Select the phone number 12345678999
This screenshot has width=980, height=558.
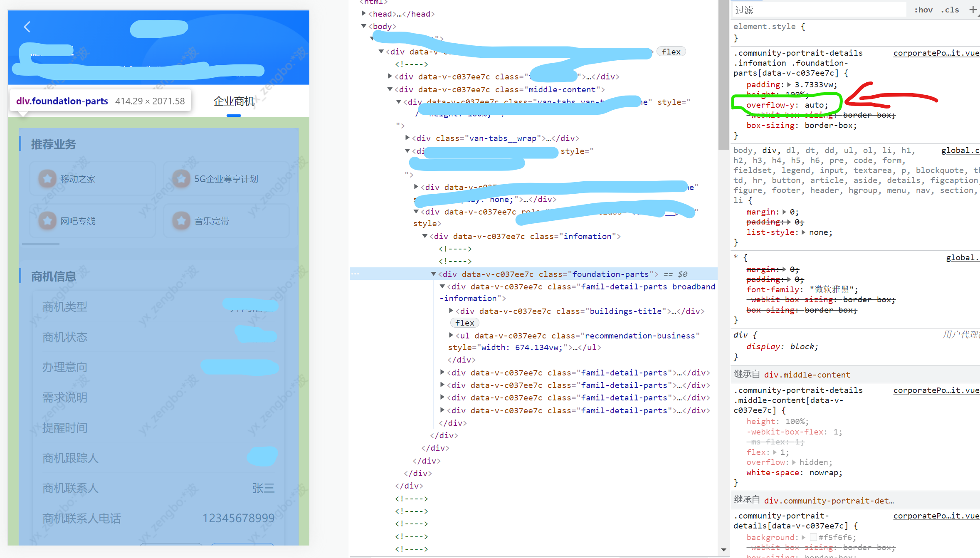[238, 518]
